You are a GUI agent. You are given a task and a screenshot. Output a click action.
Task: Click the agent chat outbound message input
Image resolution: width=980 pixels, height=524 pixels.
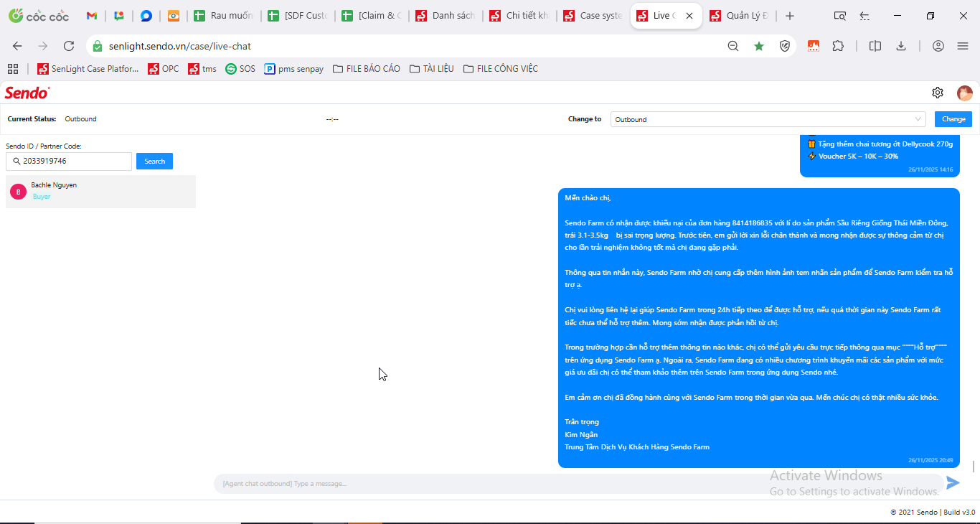[x=578, y=484]
